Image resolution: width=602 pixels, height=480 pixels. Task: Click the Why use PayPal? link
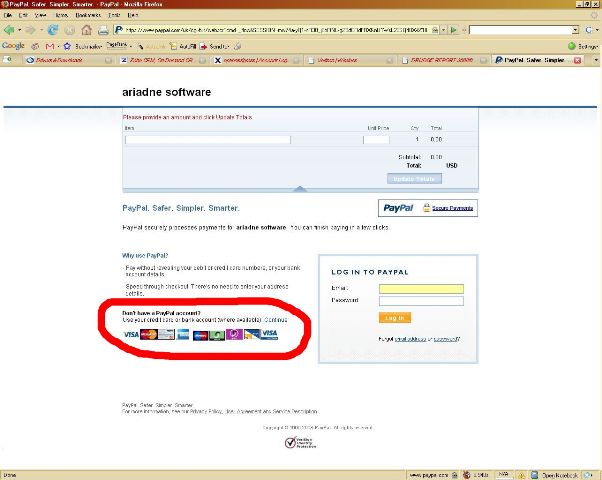point(145,255)
